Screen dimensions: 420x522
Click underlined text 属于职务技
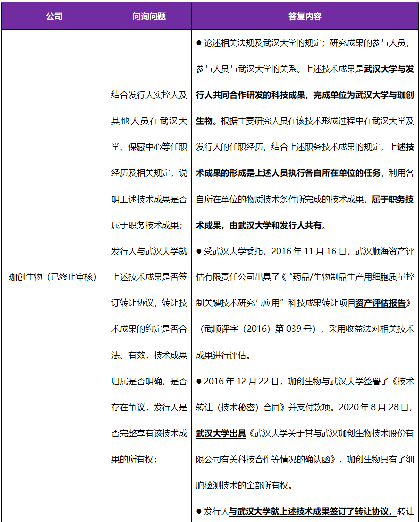tap(393, 199)
